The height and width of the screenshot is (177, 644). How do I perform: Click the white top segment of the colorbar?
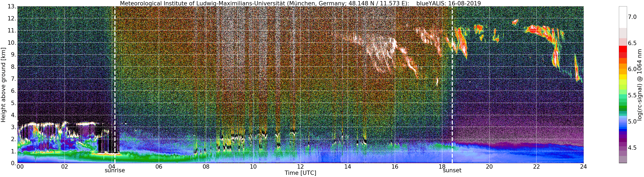[623, 17]
